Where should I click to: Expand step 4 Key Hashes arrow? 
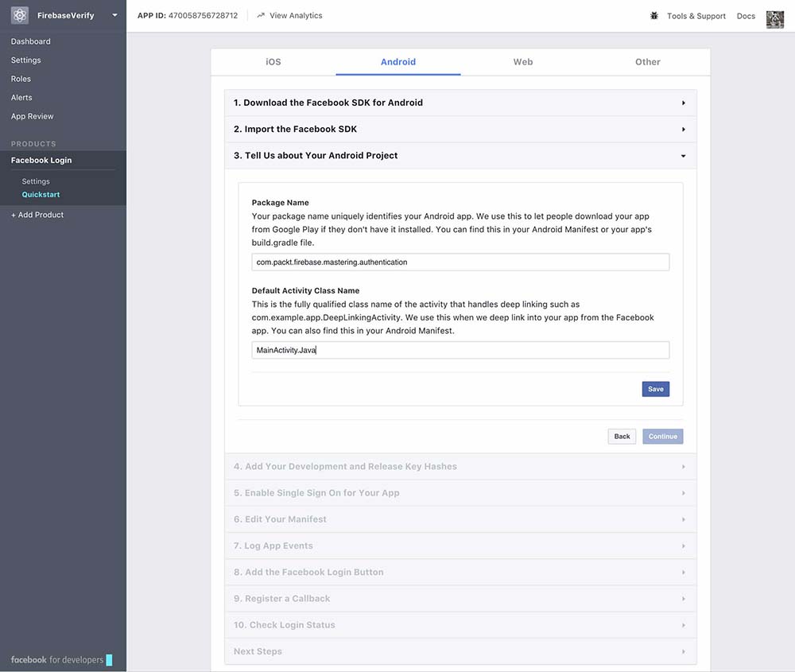684,467
